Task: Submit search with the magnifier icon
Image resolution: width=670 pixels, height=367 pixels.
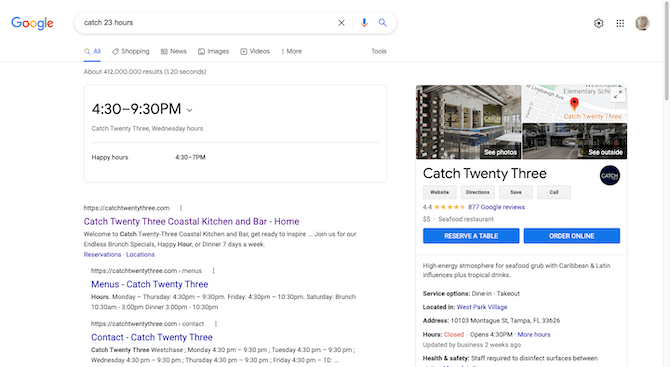Action: (383, 23)
